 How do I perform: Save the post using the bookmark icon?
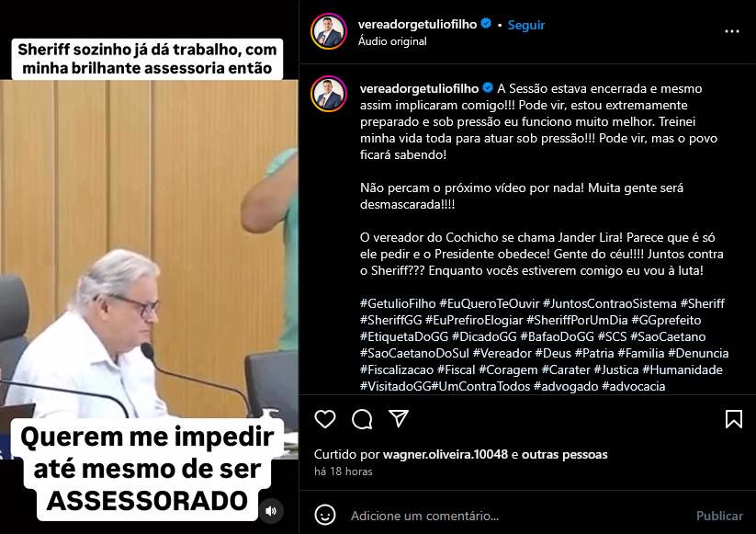[733, 419]
